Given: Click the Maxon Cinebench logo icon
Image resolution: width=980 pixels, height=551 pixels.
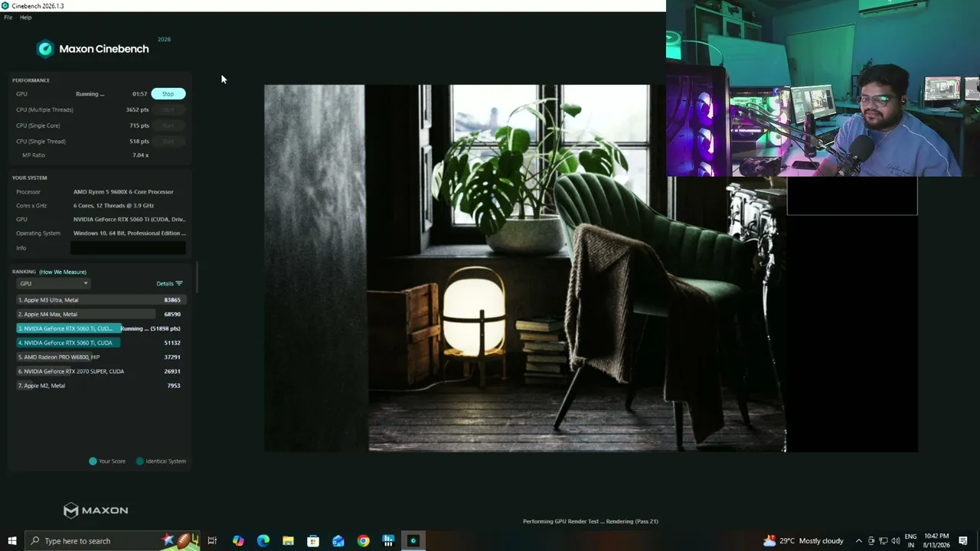Looking at the screenshot, I should (45, 49).
